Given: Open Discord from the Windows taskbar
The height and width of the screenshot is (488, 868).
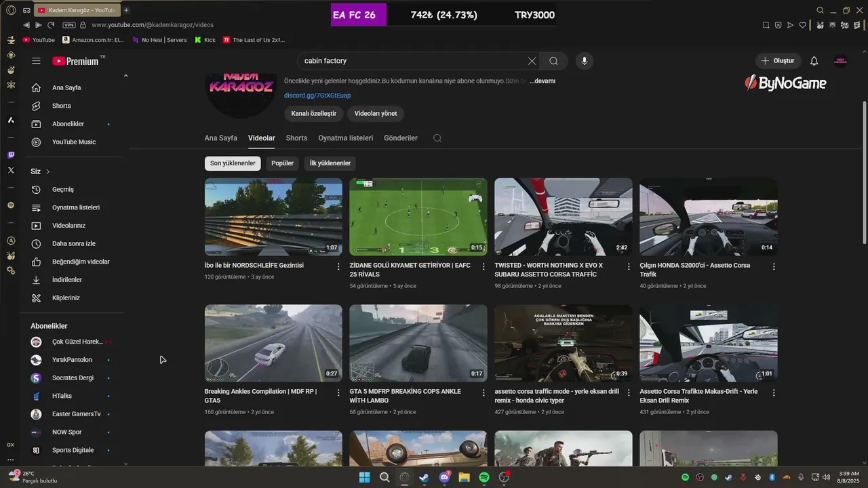Looking at the screenshot, I should click(x=444, y=477).
